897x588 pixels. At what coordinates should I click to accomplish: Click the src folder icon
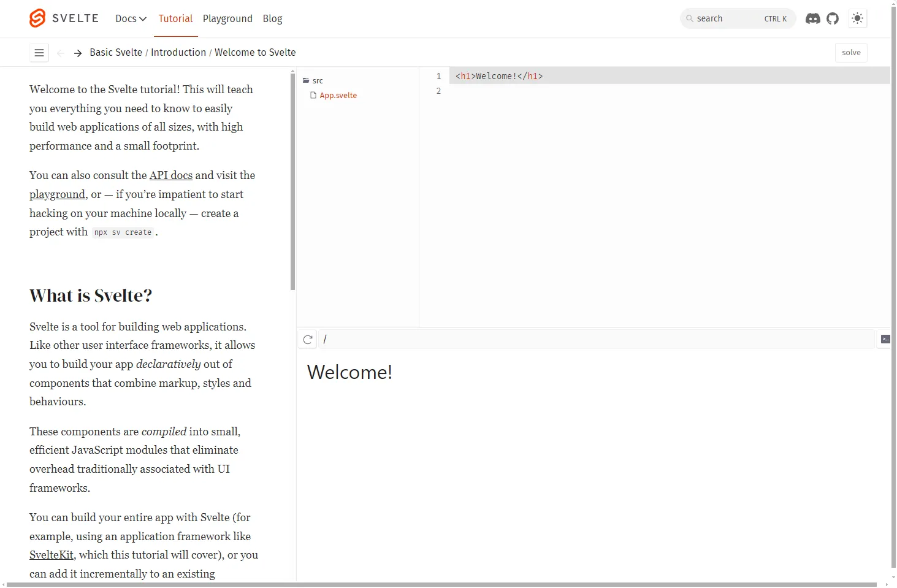tap(306, 80)
